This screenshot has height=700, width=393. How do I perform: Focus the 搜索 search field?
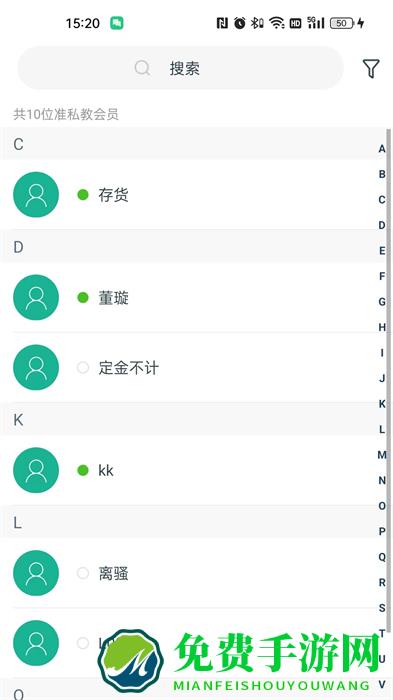click(x=180, y=68)
